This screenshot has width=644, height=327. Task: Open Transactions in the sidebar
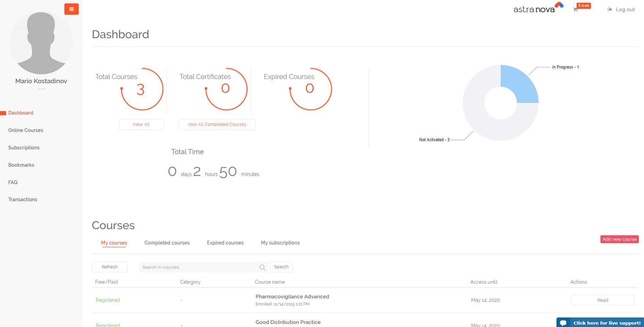coord(23,199)
